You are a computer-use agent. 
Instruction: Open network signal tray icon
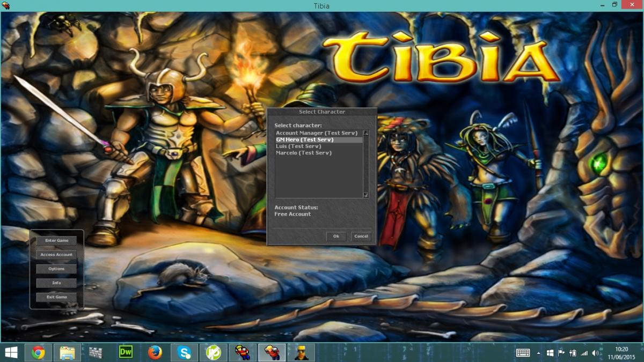pos(584,353)
